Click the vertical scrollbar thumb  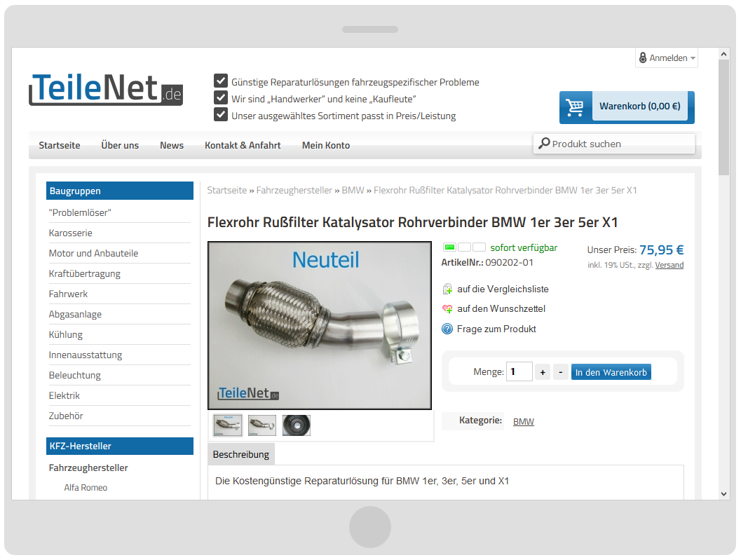click(x=723, y=118)
